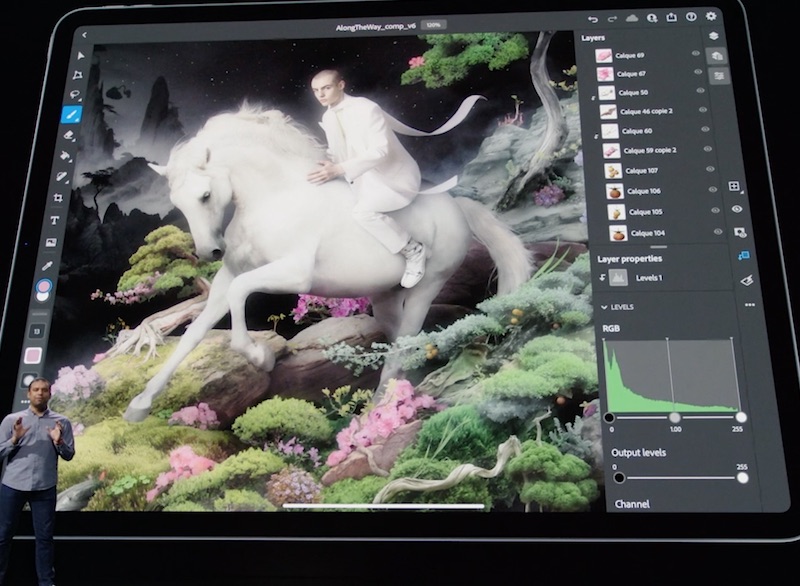Open cloud document status
Image resolution: width=800 pixels, height=586 pixels.
tap(632, 18)
